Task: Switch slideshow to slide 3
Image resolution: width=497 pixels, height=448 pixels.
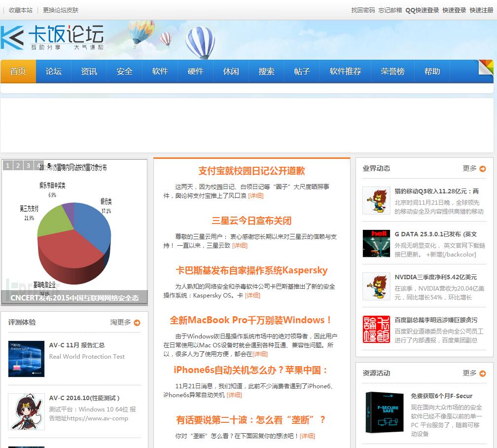Action: click(28, 165)
